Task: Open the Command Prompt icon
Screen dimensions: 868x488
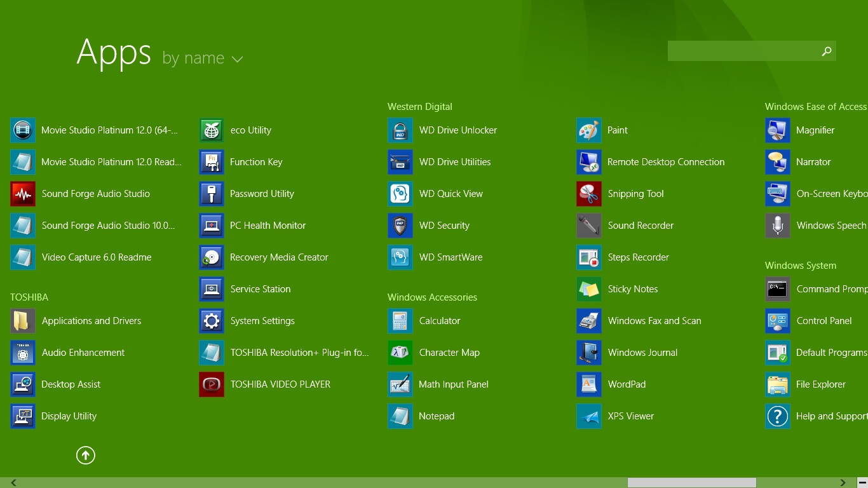Action: (778, 289)
